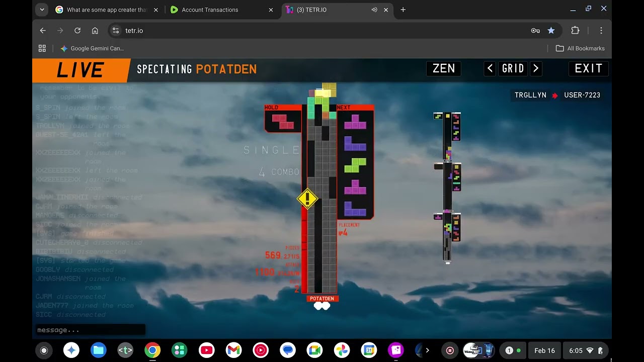This screenshot has width=644, height=362.
Task: Click the bookmark star icon
Action: 551,31
